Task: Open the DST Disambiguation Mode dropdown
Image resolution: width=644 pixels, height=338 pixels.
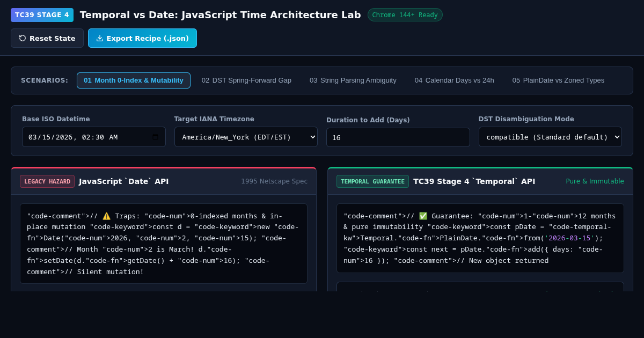Action: (550, 137)
